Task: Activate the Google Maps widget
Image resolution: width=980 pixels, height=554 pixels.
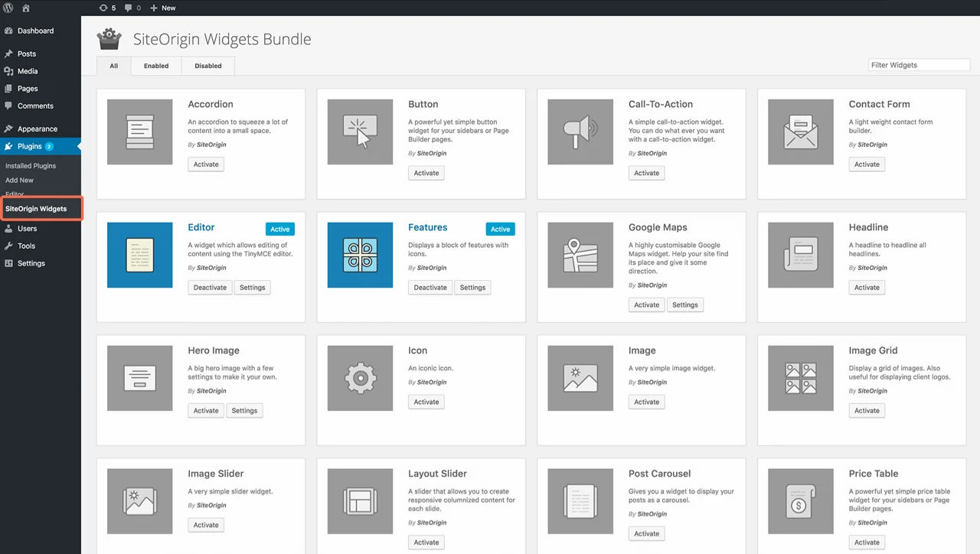Action: tap(647, 305)
